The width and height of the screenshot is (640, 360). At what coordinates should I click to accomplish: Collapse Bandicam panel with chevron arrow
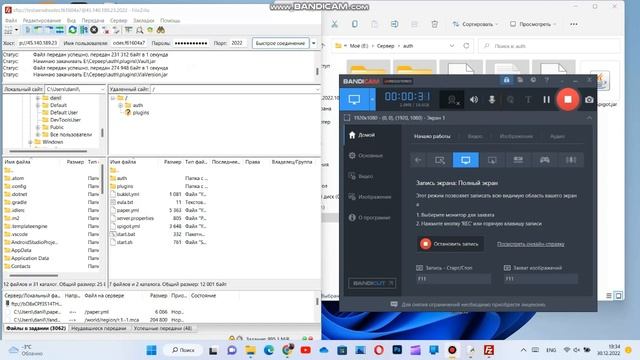pos(589,118)
